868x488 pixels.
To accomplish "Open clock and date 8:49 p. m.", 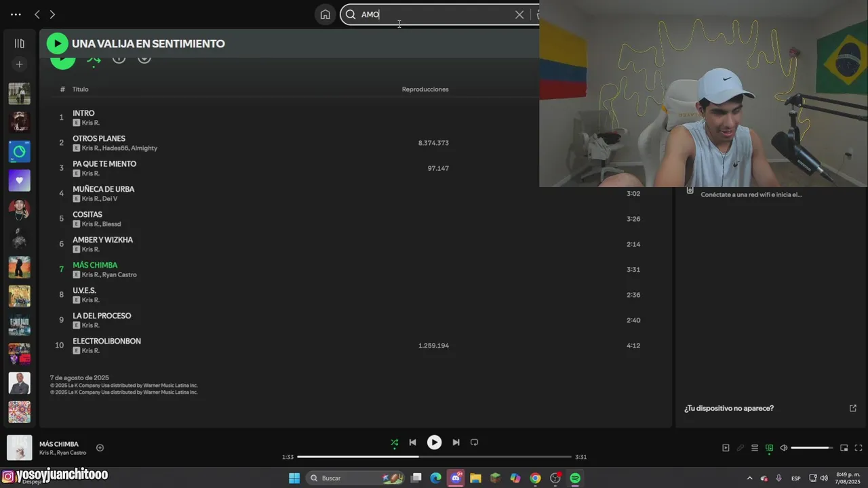I will click(x=848, y=478).
